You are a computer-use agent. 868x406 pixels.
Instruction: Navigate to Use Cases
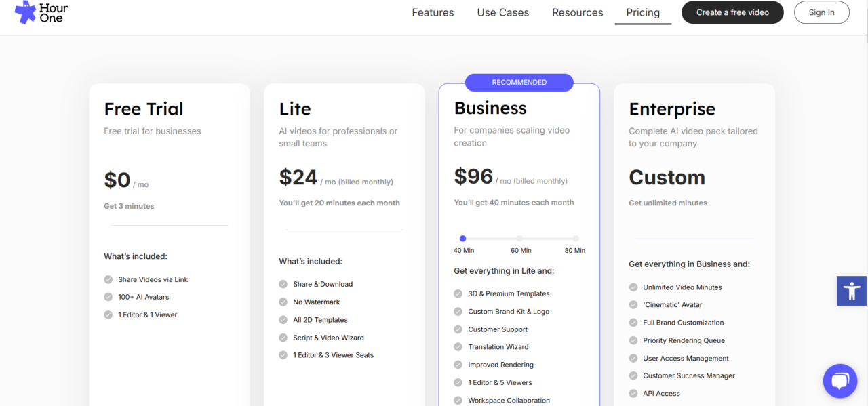pos(502,12)
